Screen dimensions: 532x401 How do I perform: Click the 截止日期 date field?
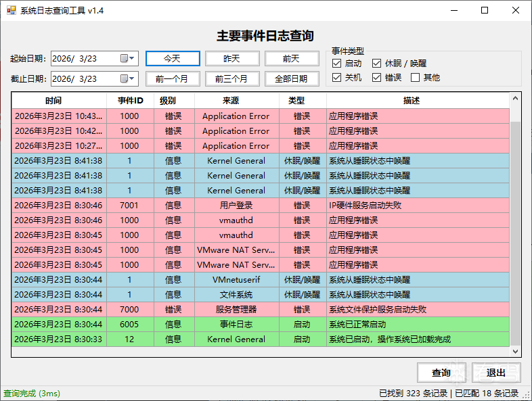[x=95, y=79]
